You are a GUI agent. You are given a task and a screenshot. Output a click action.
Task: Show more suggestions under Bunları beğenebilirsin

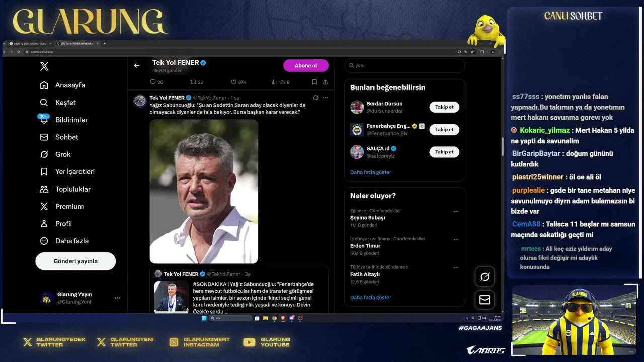click(x=370, y=172)
